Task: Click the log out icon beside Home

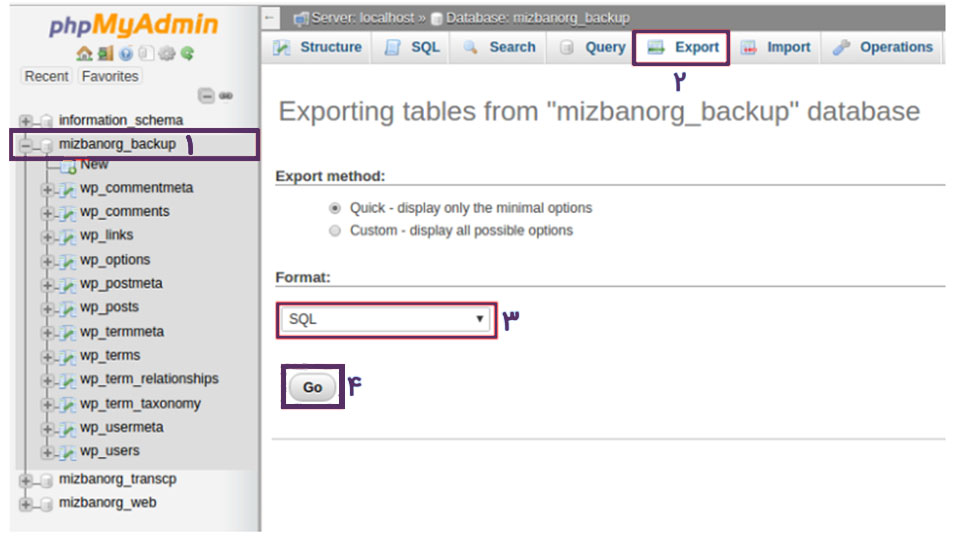Action: (105, 54)
